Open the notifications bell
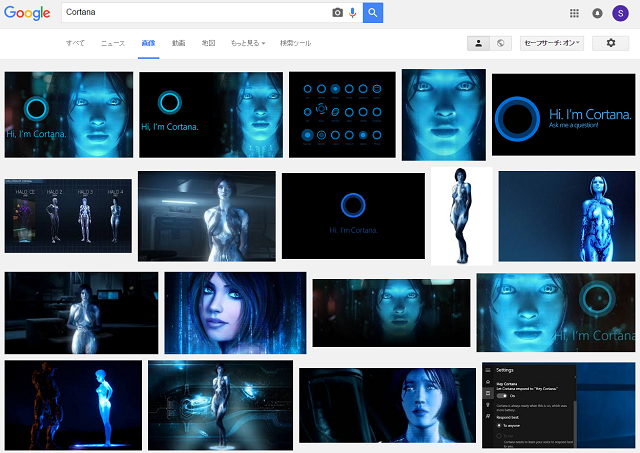The width and height of the screenshot is (640, 453). (597, 13)
